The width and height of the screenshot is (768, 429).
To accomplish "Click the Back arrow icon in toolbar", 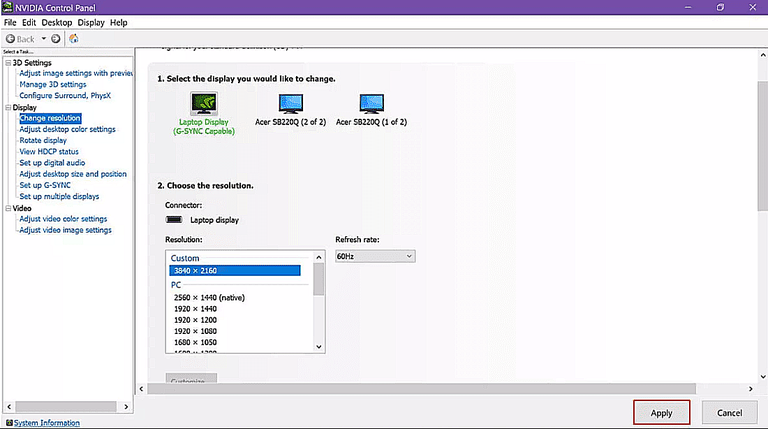I will coord(10,39).
